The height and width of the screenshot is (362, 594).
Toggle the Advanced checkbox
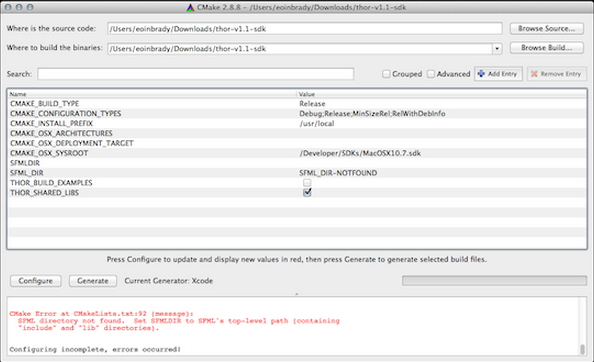431,74
